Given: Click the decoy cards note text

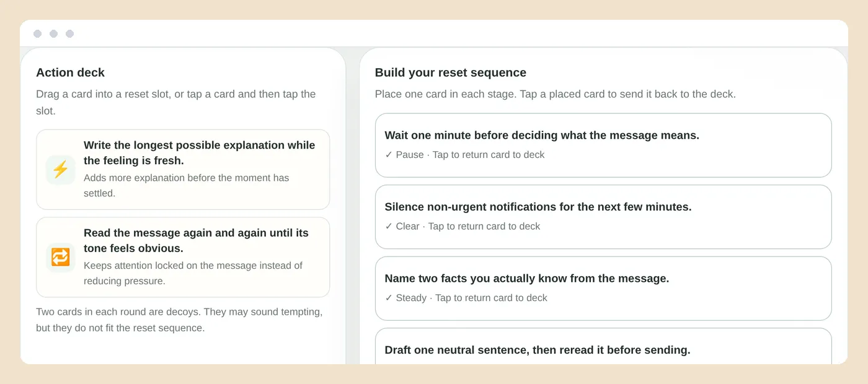Looking at the screenshot, I should tap(179, 320).
